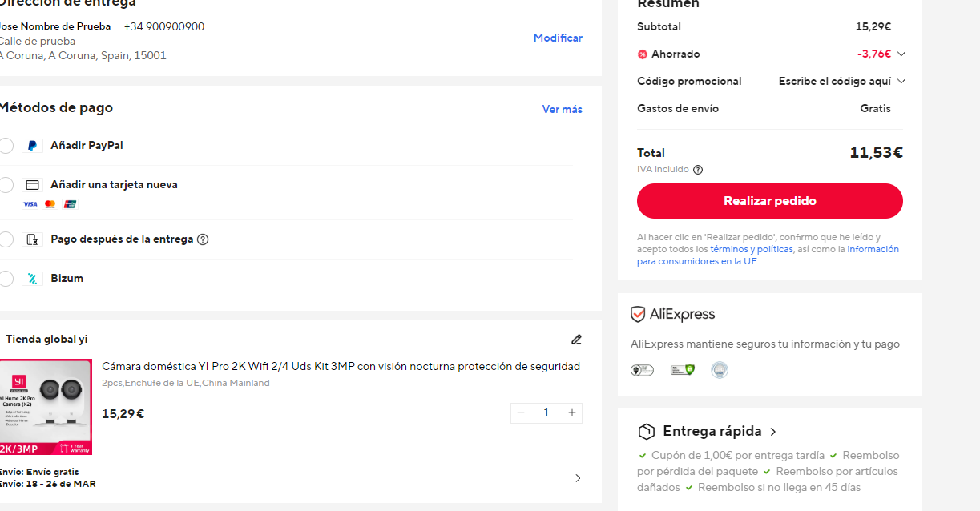Click the question mark next to IVA incluido

pyautogui.click(x=697, y=169)
